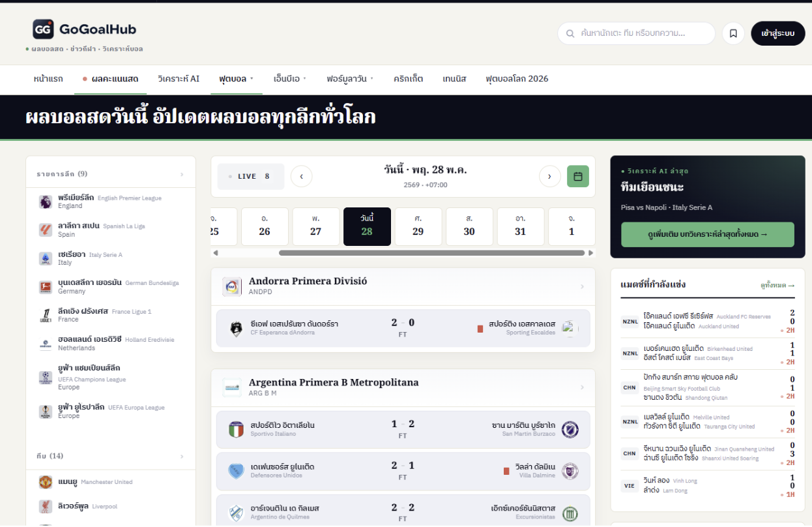Click the Sportivo Italiano team crest
This screenshot has width=812, height=527.
click(x=236, y=429)
